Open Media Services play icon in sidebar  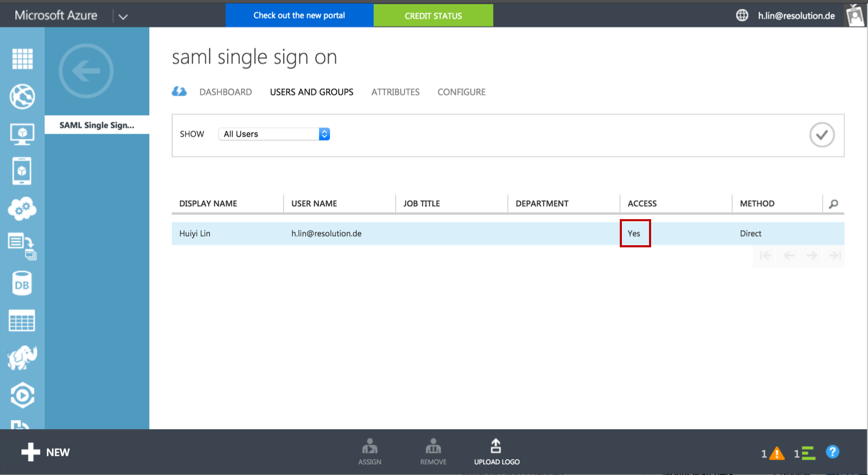[22, 395]
